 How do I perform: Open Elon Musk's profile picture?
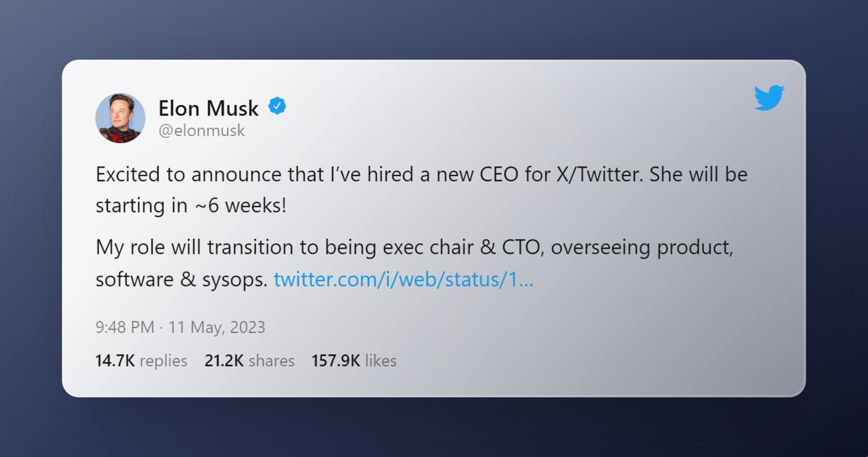[121, 118]
